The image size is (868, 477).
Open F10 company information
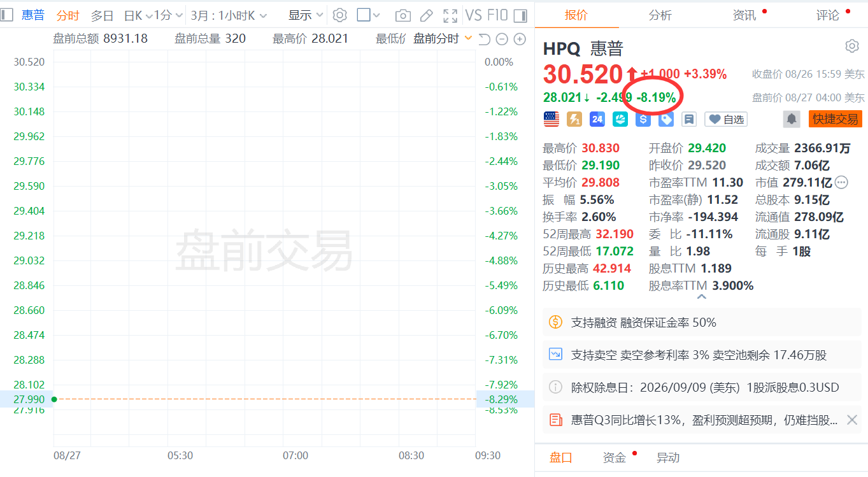coord(497,15)
